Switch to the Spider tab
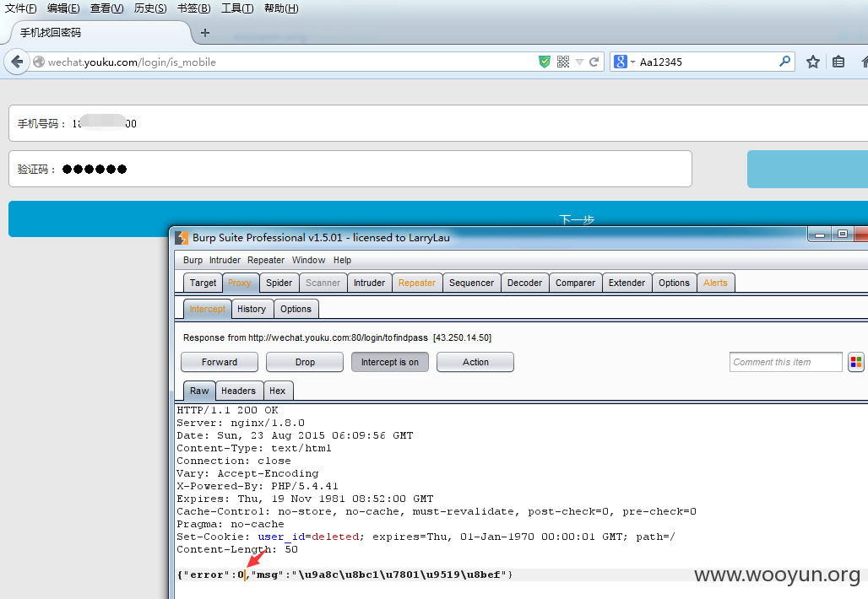 tap(279, 283)
